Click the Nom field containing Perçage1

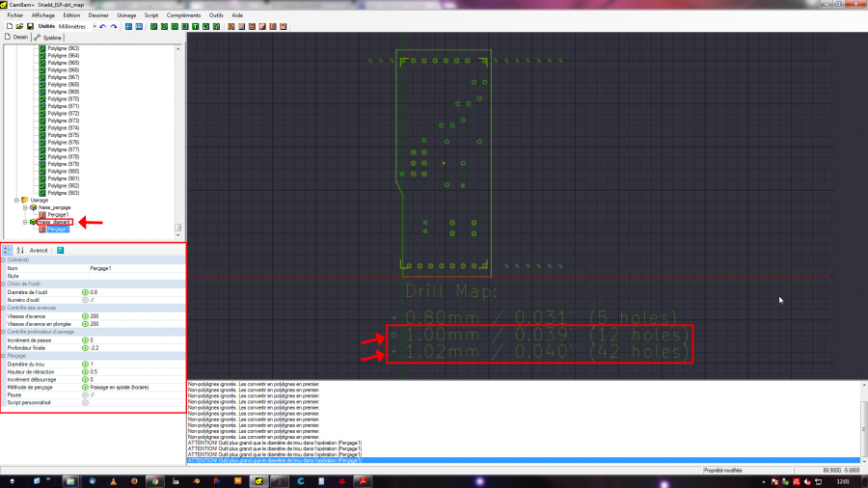tap(137, 268)
